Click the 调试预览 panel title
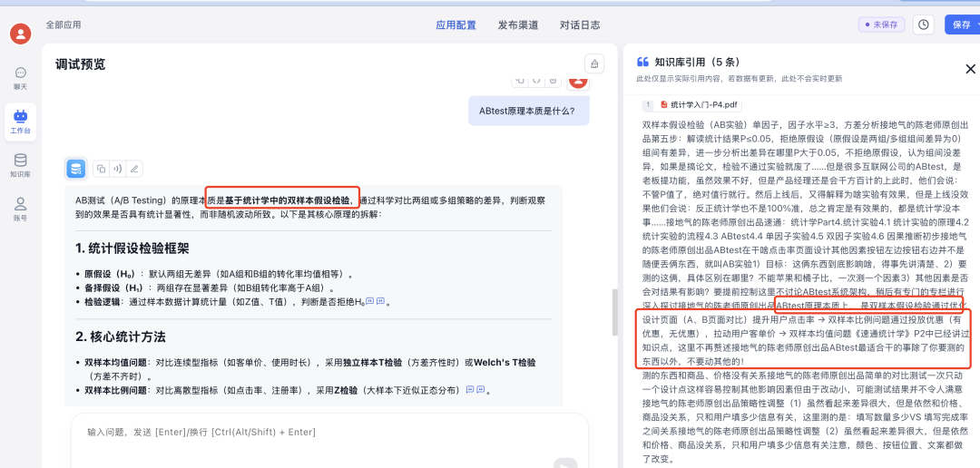The height and width of the screenshot is (468, 980). click(79, 64)
